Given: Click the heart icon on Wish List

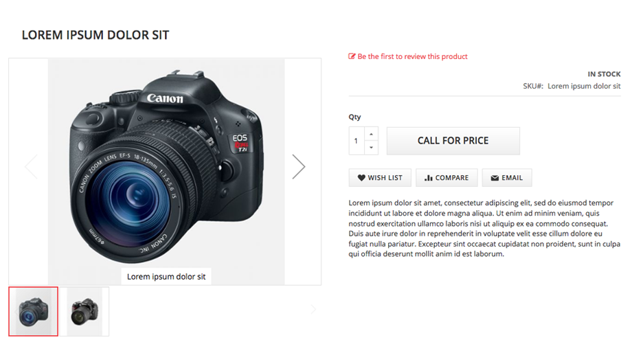Looking at the screenshot, I should pyautogui.click(x=361, y=178).
